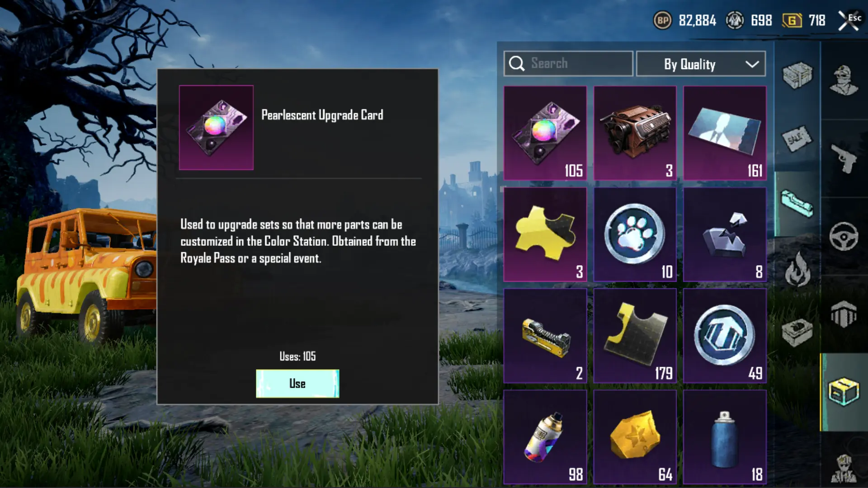Screen dimensions: 868x488
Task: Click the Use button
Action: [x=297, y=384]
